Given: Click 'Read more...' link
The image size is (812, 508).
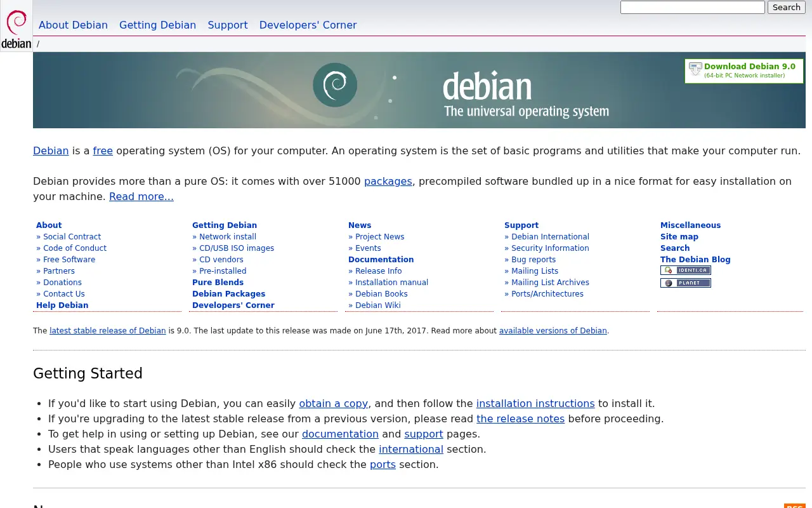Looking at the screenshot, I should tap(141, 196).
